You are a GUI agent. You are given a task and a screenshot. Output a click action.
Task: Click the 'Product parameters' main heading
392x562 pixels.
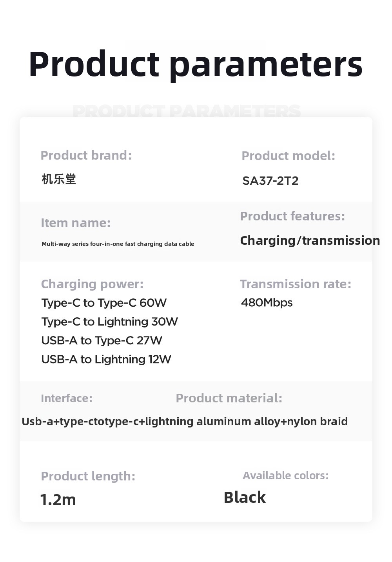[x=196, y=65]
